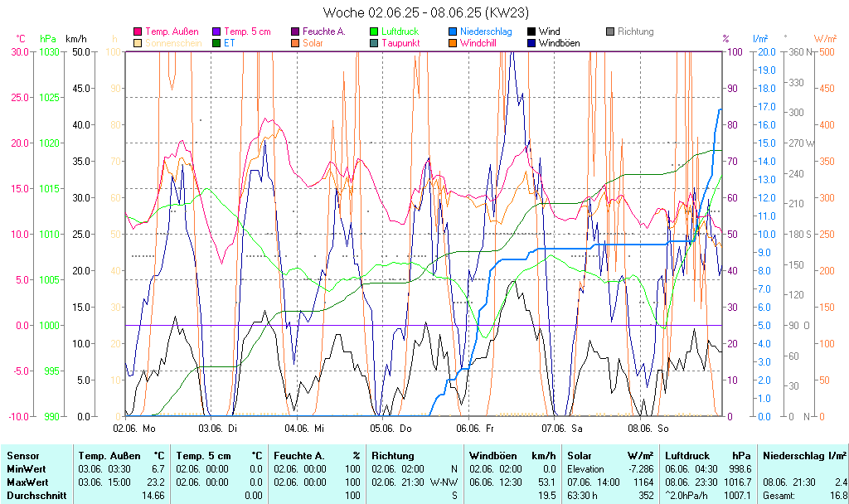Click the blue Niederschlag legend swatch
This screenshot has width=849, height=504.
coord(453,32)
